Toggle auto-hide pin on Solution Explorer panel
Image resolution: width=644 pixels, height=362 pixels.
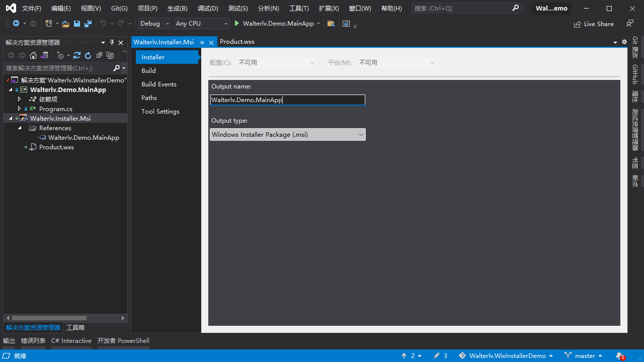point(112,43)
